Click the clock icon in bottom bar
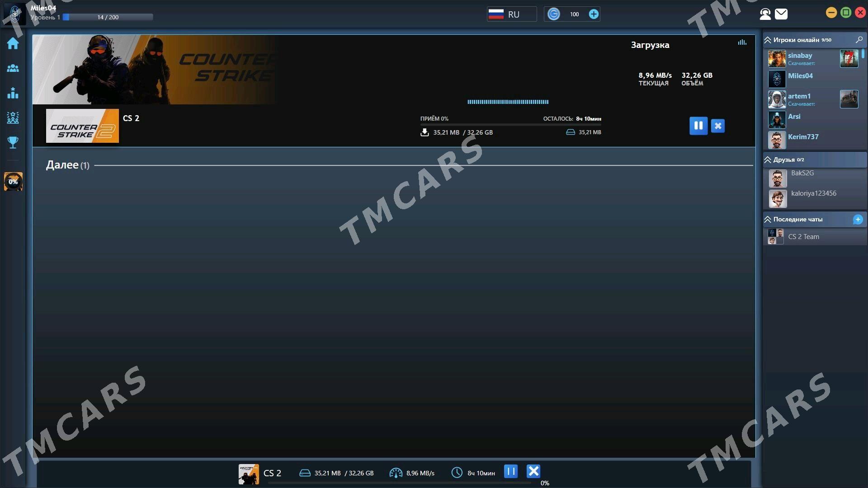This screenshot has width=868, height=488. [457, 473]
